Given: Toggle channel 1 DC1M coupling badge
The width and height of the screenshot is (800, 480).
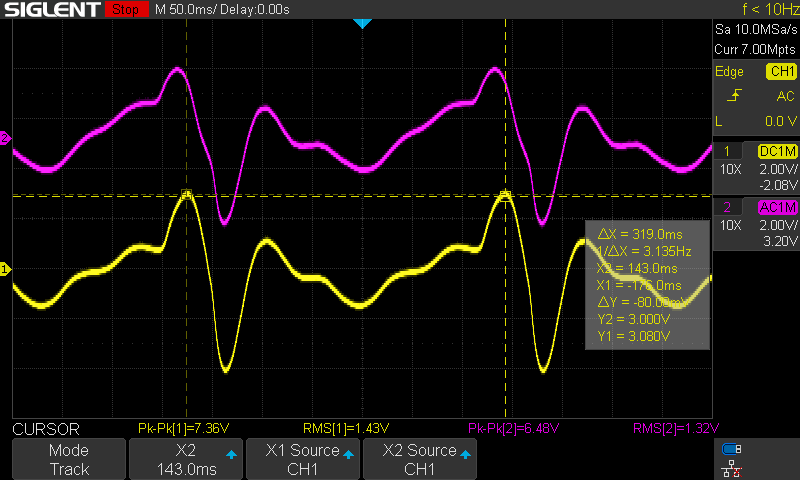Looking at the screenshot, I should point(778,151).
